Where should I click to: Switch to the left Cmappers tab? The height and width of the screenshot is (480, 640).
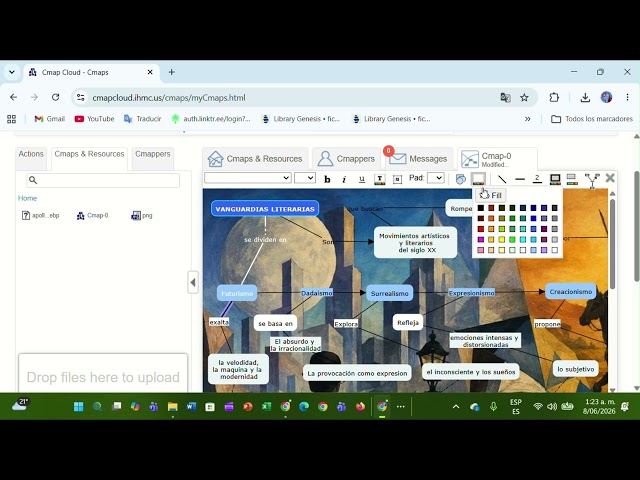coord(153,154)
